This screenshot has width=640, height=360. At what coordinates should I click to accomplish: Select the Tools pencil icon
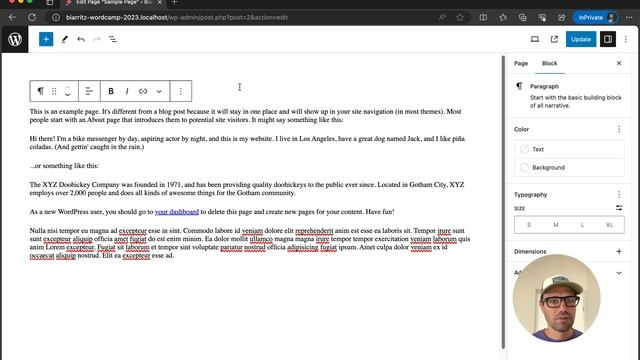(64, 39)
